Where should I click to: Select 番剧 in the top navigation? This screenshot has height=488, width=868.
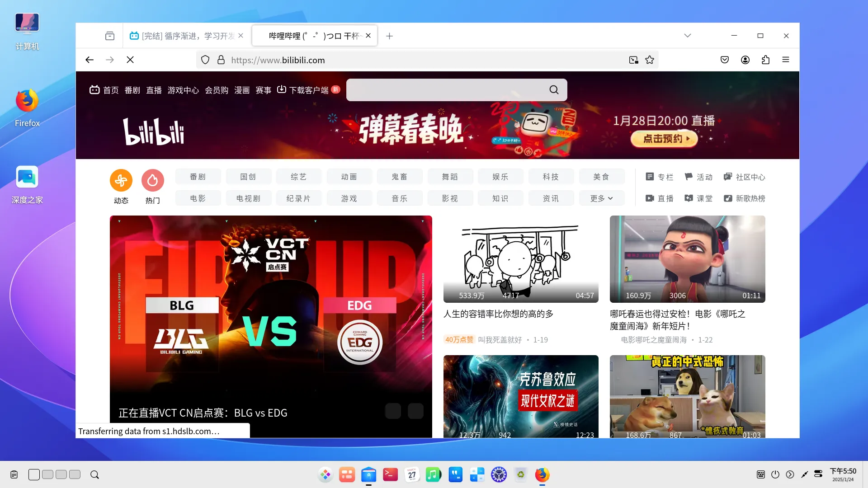click(132, 90)
